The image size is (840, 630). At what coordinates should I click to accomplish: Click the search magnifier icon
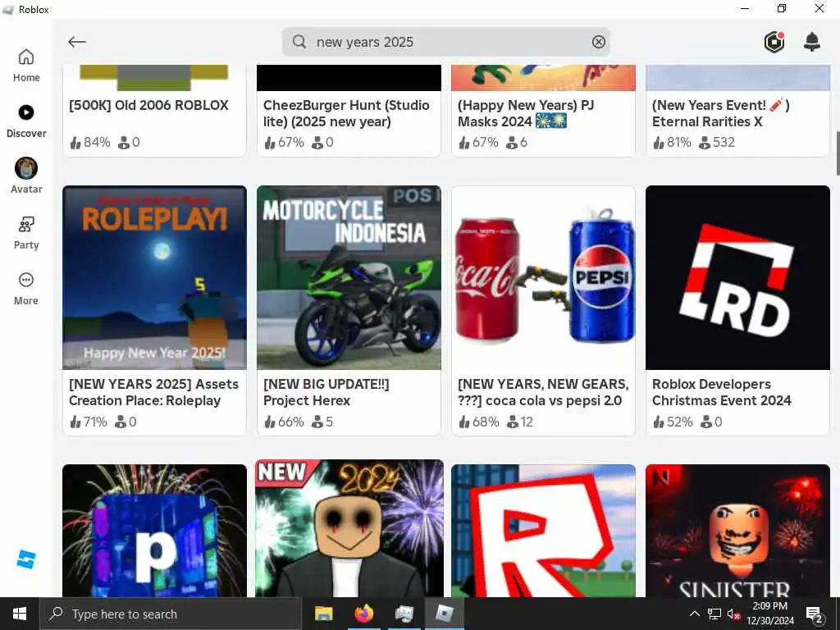(299, 42)
